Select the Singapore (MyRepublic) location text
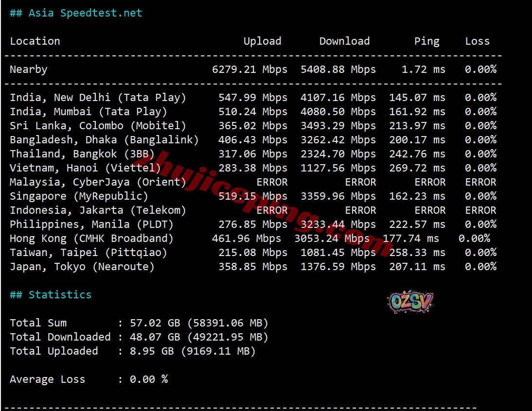 coord(79,196)
